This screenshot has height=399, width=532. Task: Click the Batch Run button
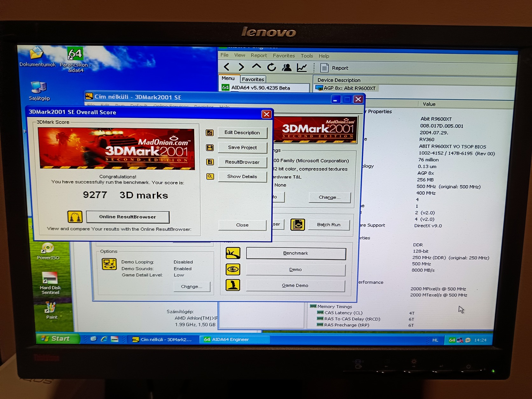(329, 225)
